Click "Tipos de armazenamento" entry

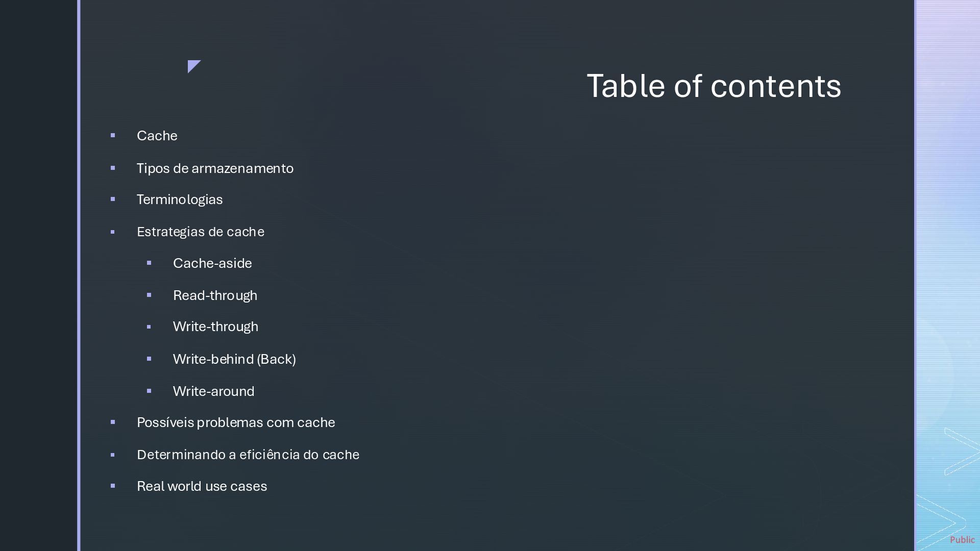(215, 168)
